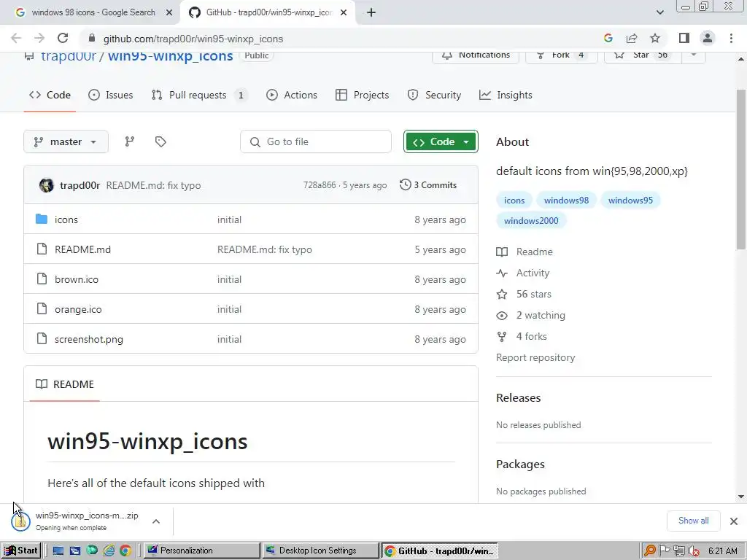This screenshot has height=560, width=747.
Task: Open the trapd00r owner link in header
Action: (69, 55)
